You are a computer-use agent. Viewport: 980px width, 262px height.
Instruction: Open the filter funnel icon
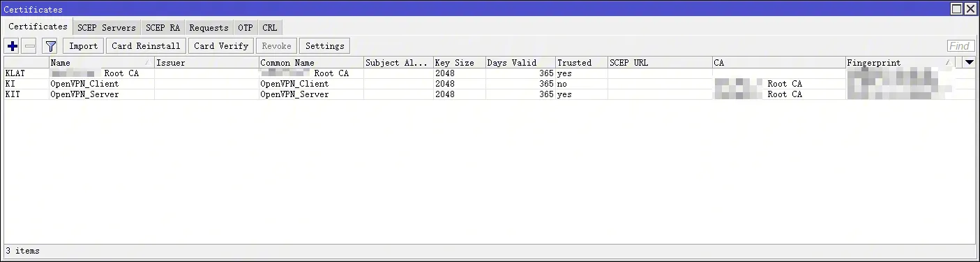(x=50, y=46)
